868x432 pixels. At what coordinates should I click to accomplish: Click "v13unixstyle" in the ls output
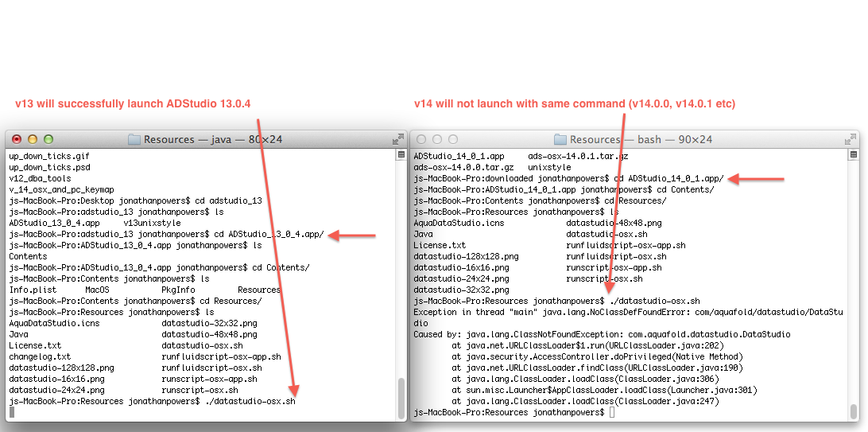point(153,223)
